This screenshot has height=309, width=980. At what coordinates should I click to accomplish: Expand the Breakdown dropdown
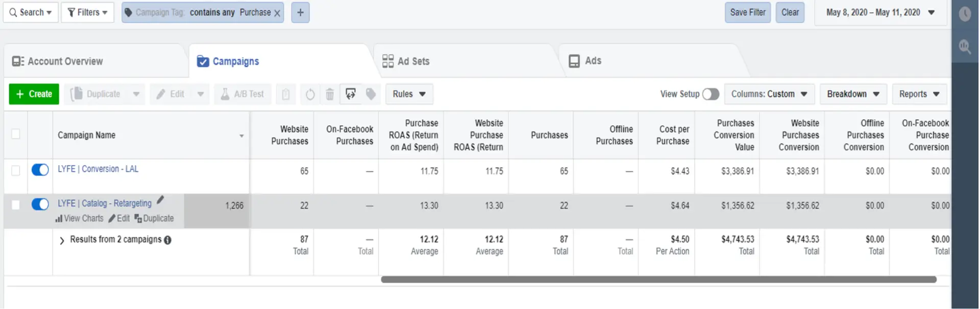(853, 94)
